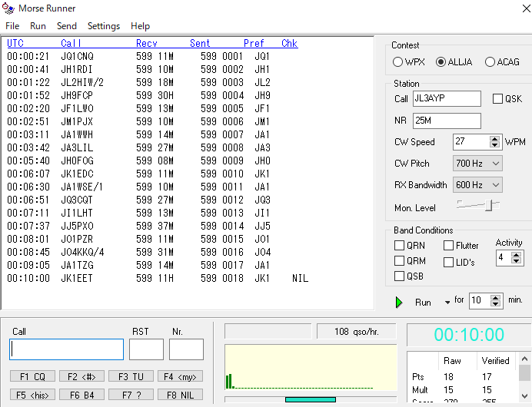Open the Run mode dropdown arrow
The height and width of the screenshot is (407, 532).
click(x=447, y=302)
